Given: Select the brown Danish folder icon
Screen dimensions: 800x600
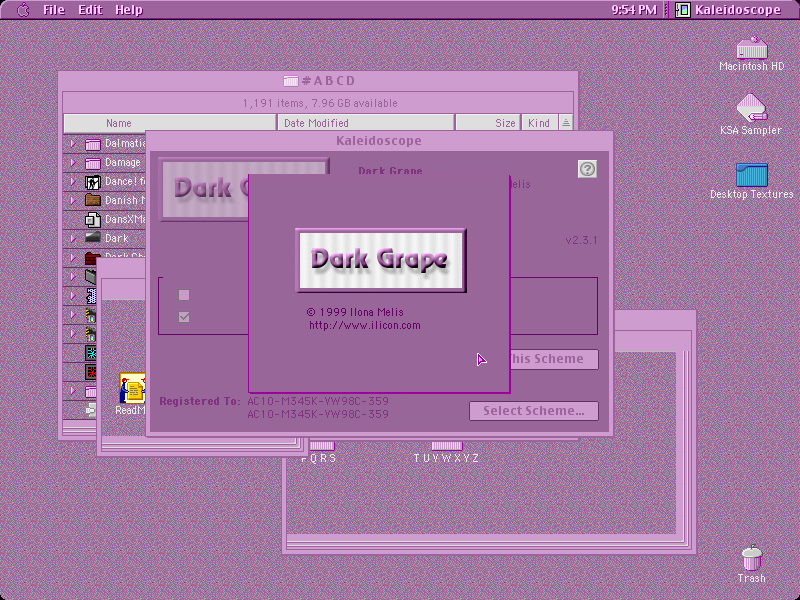Looking at the screenshot, I should (92, 200).
